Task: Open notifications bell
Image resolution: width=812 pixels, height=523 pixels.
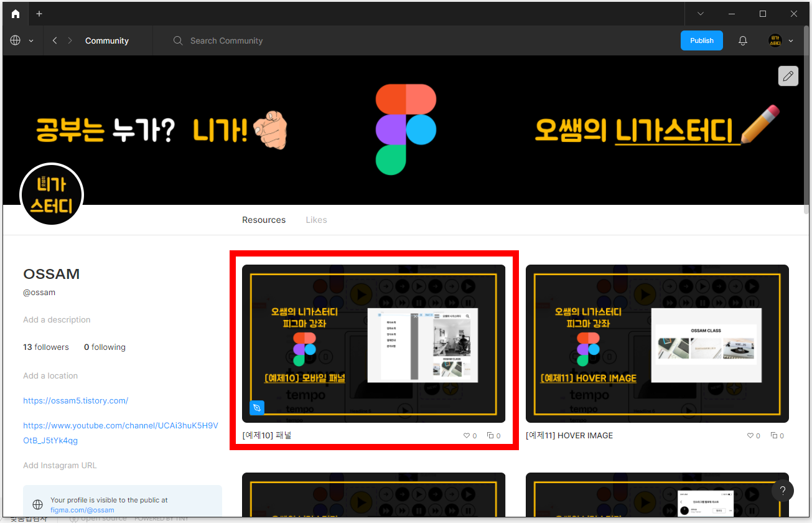Action: [x=743, y=40]
